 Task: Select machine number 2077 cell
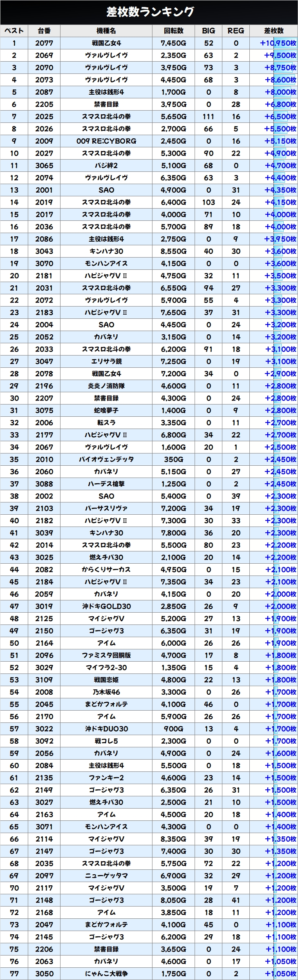(x=44, y=43)
